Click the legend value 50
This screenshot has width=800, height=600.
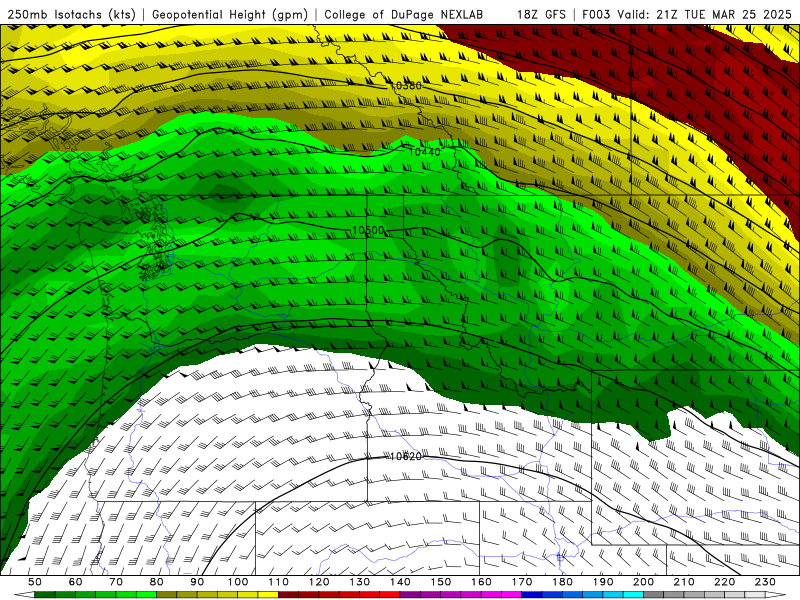(35, 582)
